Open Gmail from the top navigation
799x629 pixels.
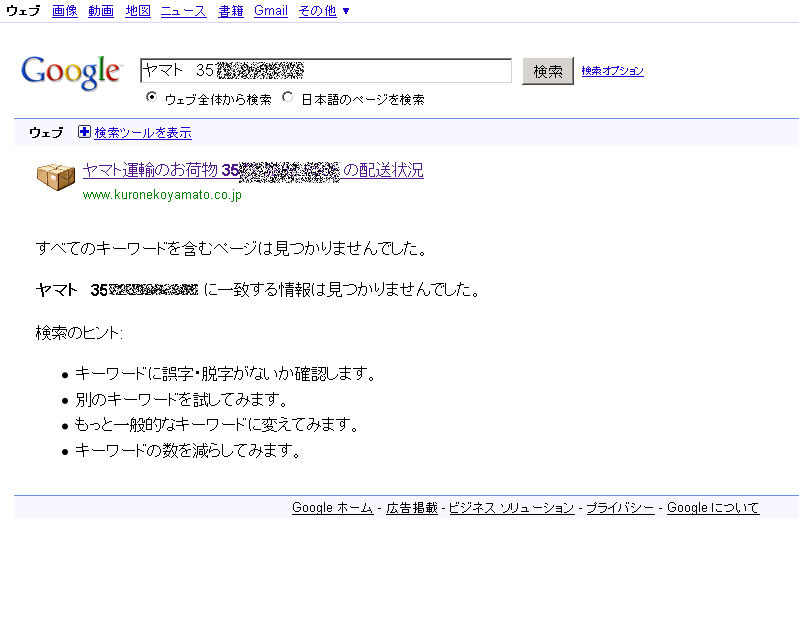point(271,11)
